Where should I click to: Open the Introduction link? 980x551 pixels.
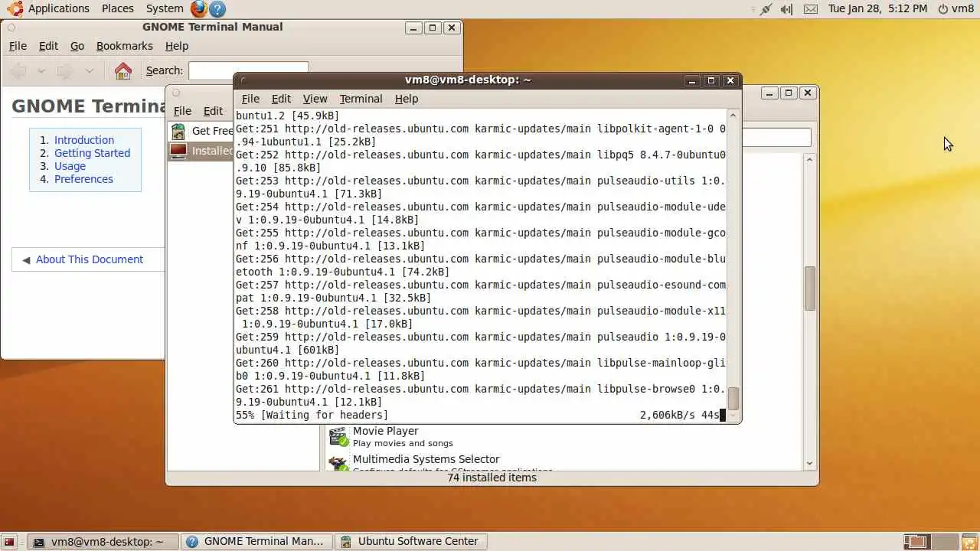pyautogui.click(x=84, y=140)
